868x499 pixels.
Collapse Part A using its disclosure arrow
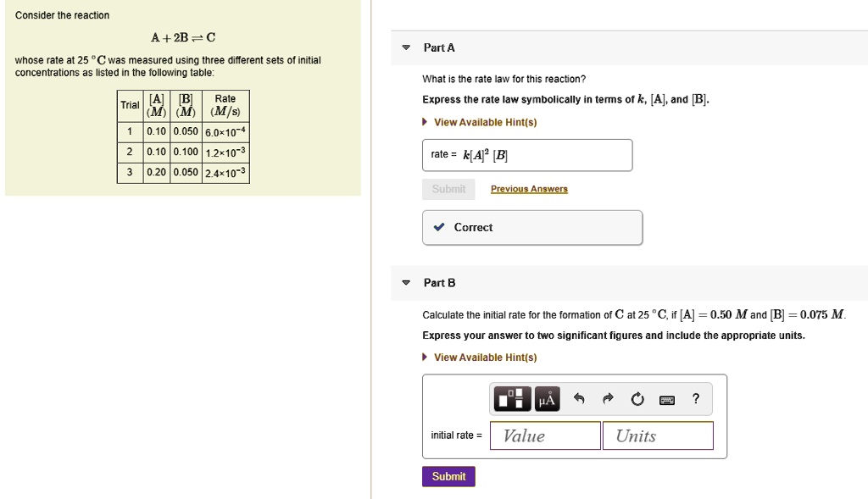(405, 47)
